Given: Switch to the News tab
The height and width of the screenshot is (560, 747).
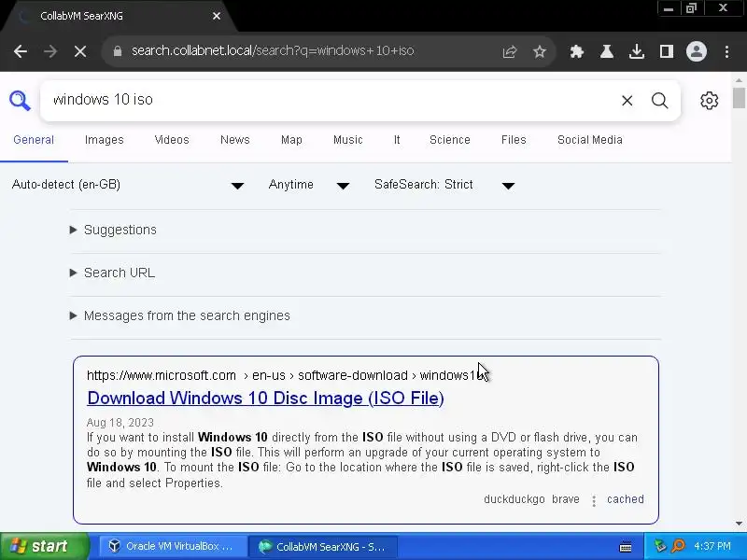Looking at the screenshot, I should (x=235, y=140).
